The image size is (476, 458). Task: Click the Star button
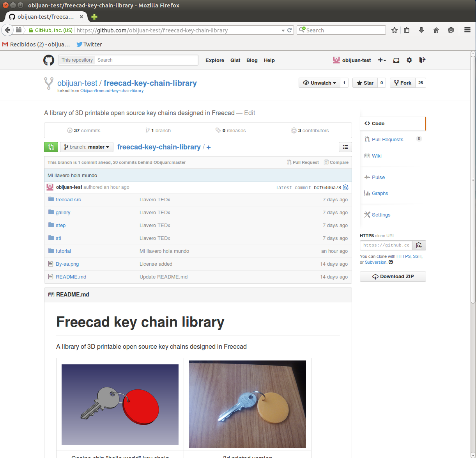click(365, 83)
